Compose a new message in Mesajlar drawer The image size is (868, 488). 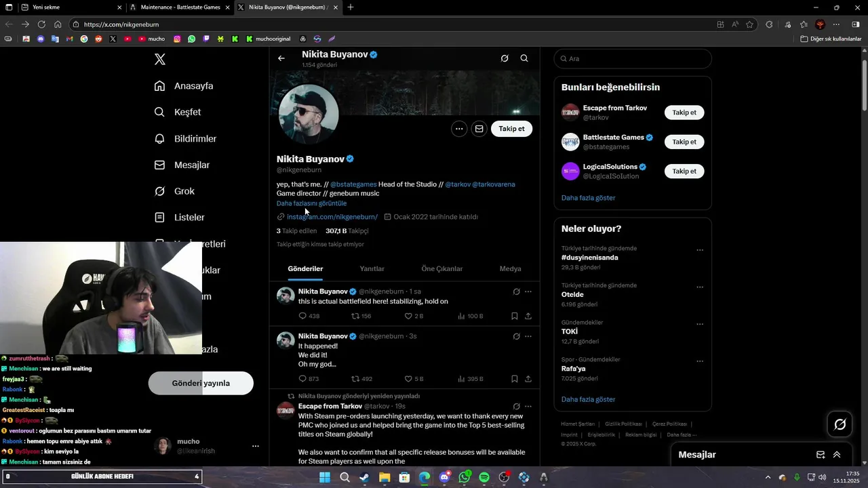[821, 455]
